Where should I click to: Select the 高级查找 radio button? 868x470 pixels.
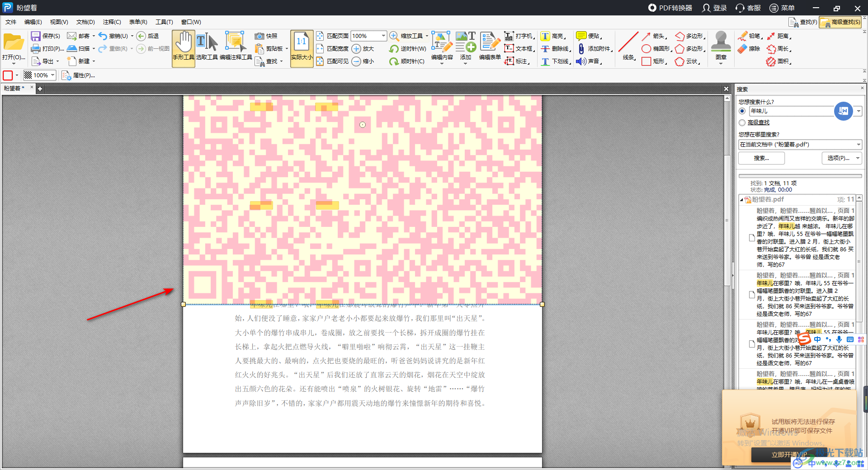pyautogui.click(x=742, y=122)
